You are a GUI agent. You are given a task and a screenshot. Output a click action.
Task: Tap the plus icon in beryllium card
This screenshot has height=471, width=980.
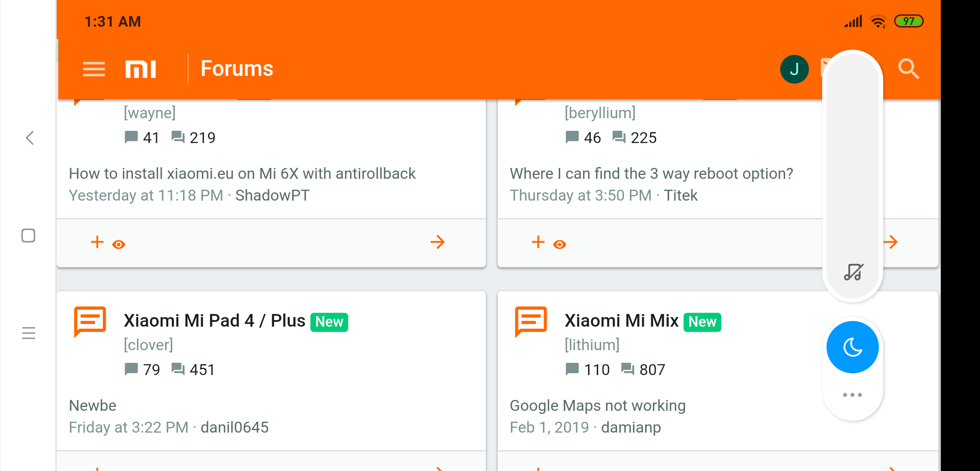coord(538,242)
